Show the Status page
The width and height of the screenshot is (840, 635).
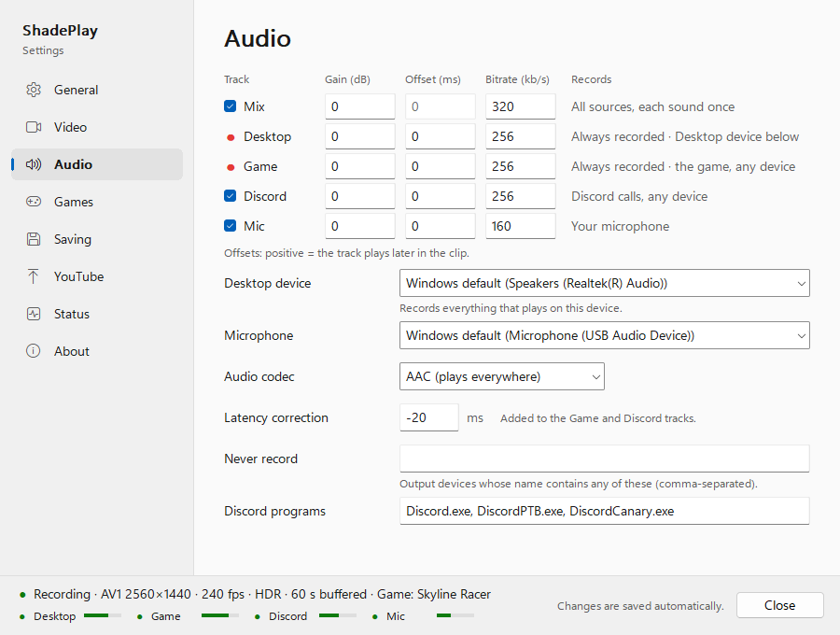(97, 314)
